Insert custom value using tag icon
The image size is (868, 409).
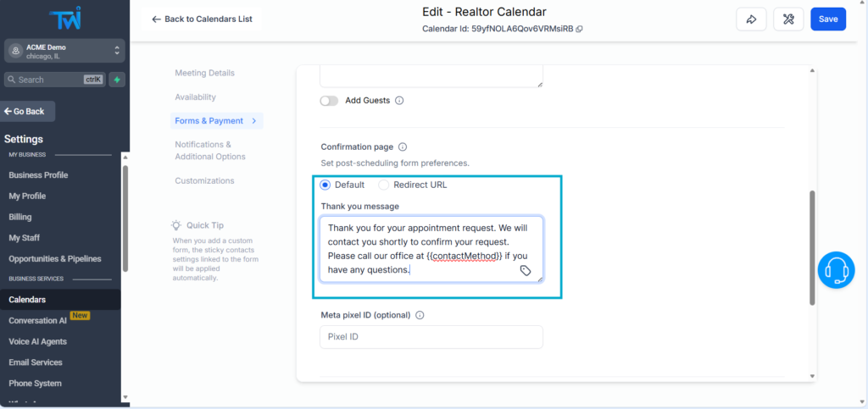pos(526,270)
